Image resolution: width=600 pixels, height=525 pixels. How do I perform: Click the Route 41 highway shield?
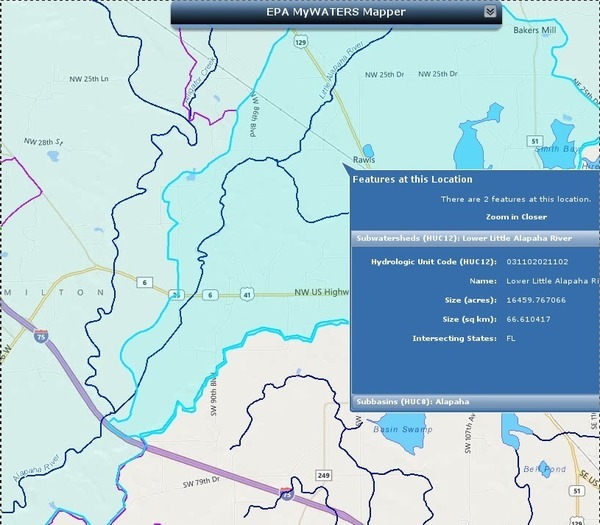tap(247, 294)
